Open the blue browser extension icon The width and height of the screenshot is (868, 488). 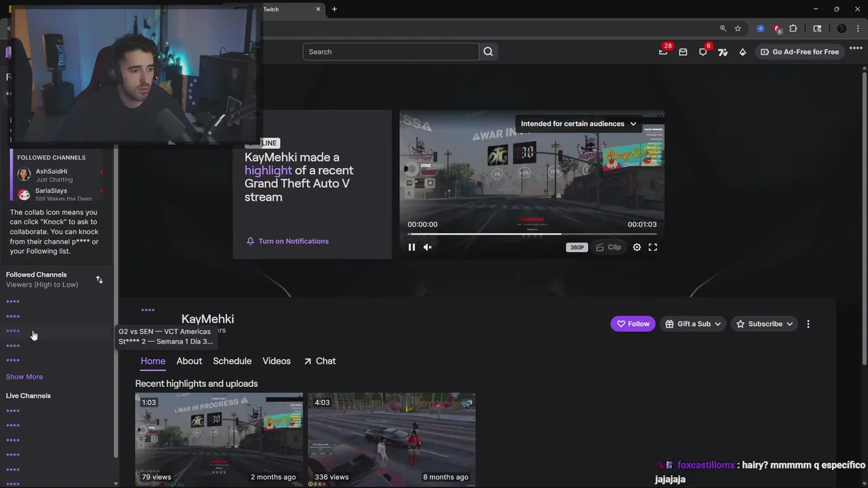760,28
